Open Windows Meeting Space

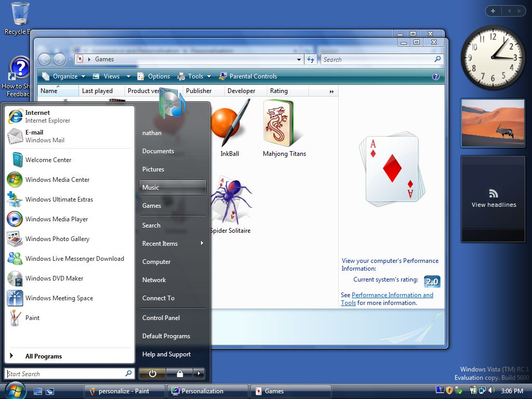70,298
